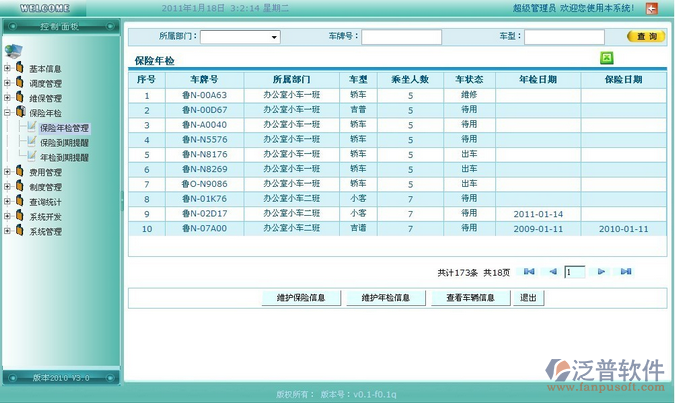Image resolution: width=675 pixels, height=403 pixels.
Task: Click the 查询 search button
Action: pos(645,37)
